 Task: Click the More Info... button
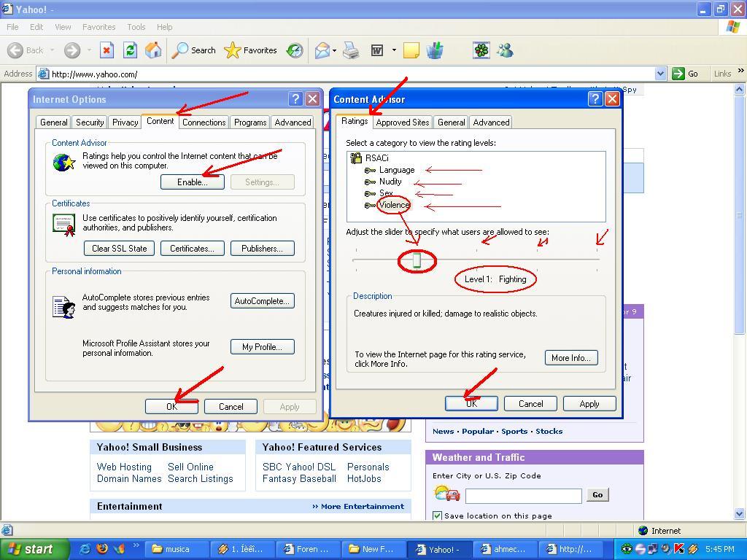[x=571, y=357]
